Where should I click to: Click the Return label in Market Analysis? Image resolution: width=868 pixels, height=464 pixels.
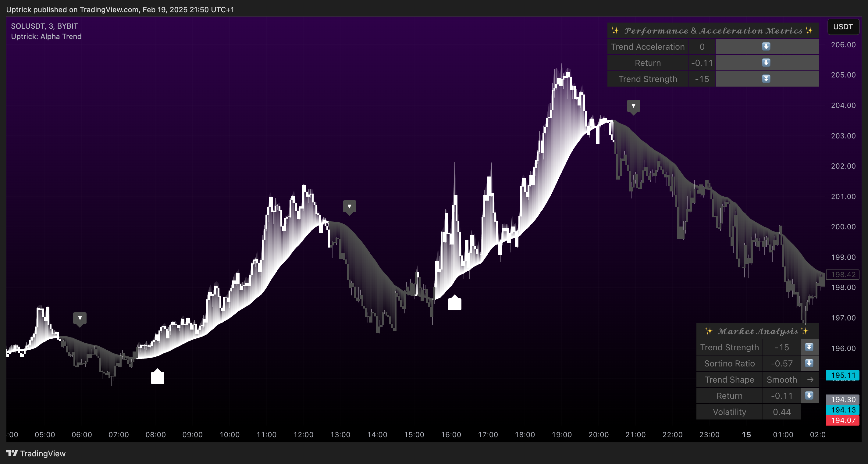(730, 396)
